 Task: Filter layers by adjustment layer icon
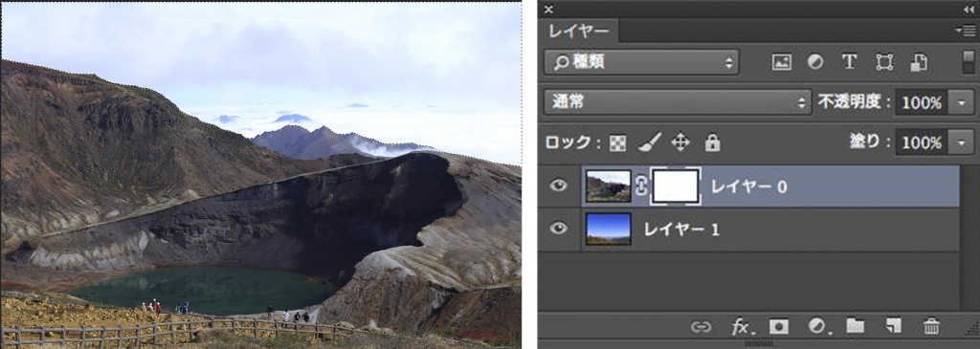click(815, 62)
